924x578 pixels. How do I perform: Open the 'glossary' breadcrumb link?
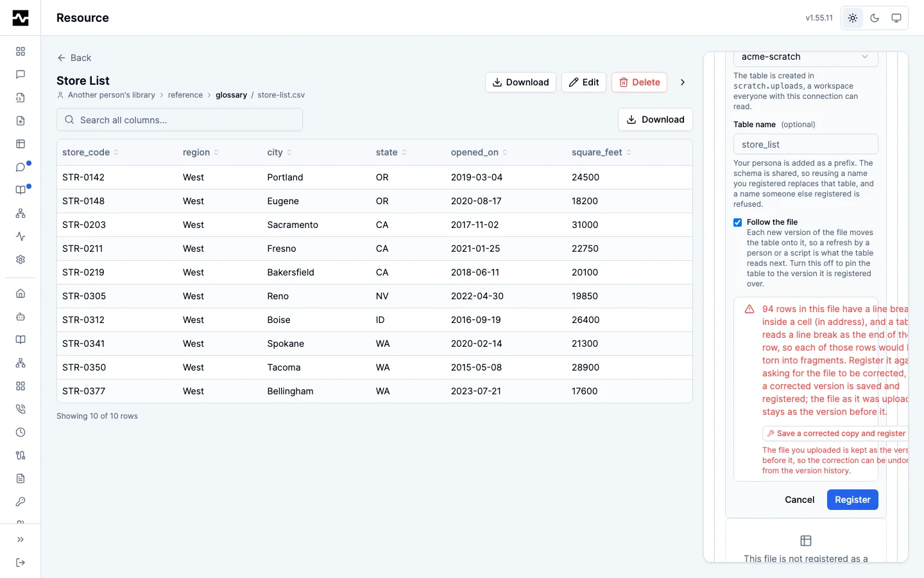[x=231, y=95]
